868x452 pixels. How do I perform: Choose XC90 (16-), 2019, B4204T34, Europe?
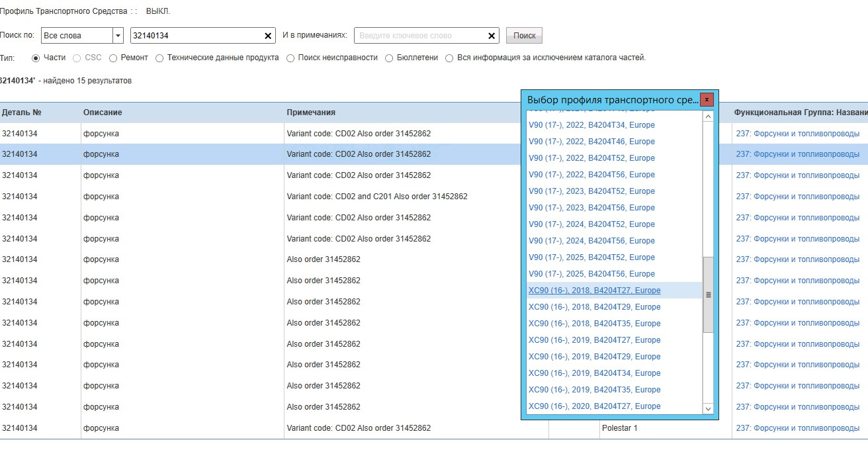(x=594, y=373)
